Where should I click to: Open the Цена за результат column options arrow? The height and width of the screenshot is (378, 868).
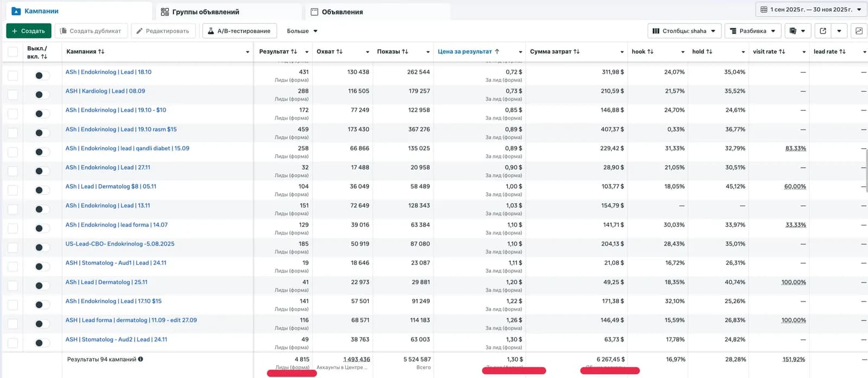[520, 52]
